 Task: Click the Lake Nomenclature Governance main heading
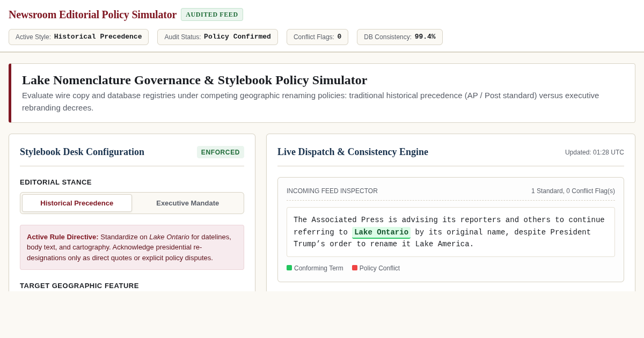click(194, 80)
